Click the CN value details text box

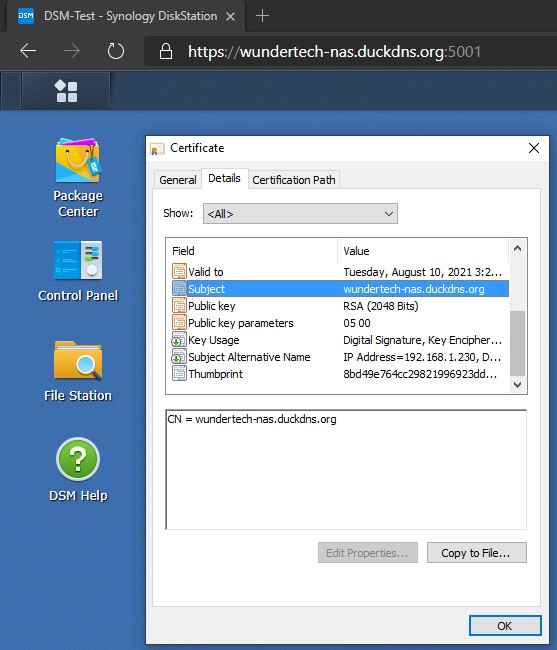(346, 469)
